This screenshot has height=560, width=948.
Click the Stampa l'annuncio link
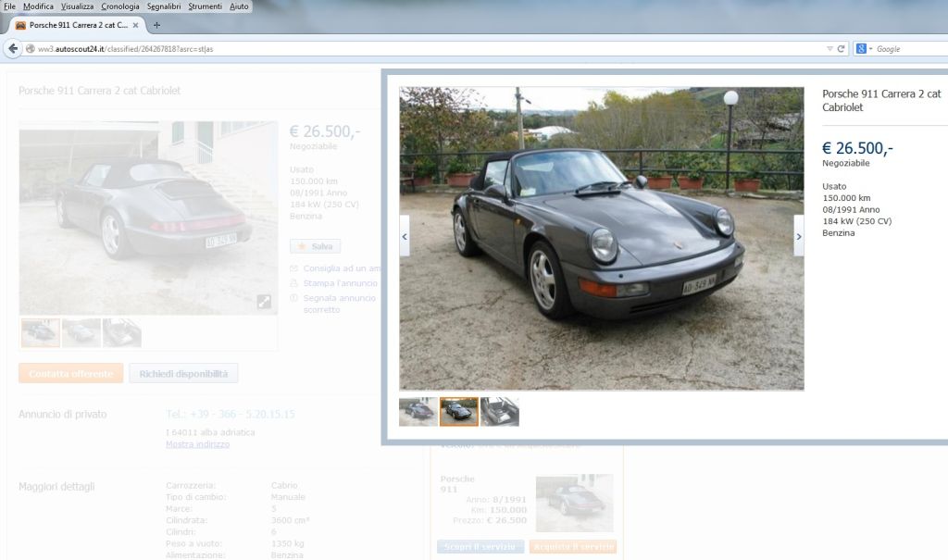click(340, 283)
